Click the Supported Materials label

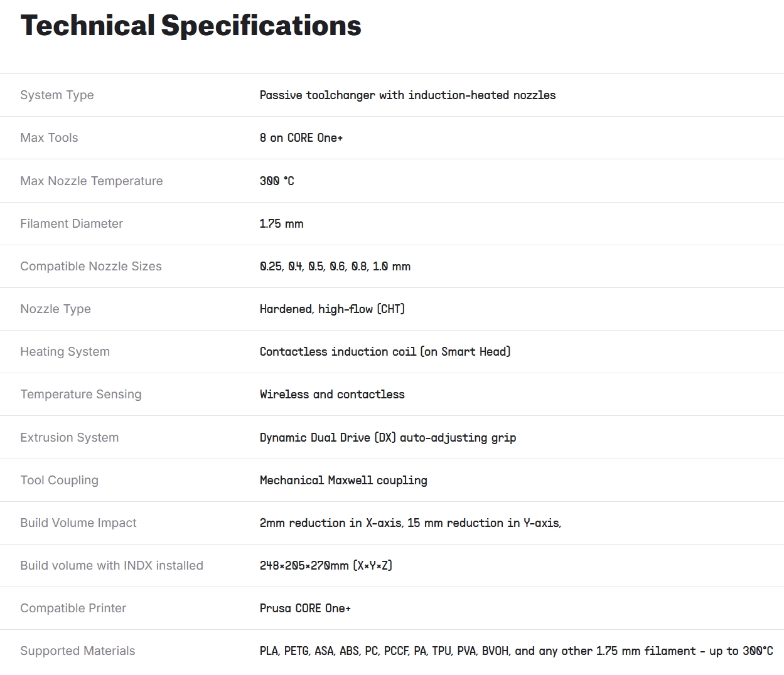78,651
